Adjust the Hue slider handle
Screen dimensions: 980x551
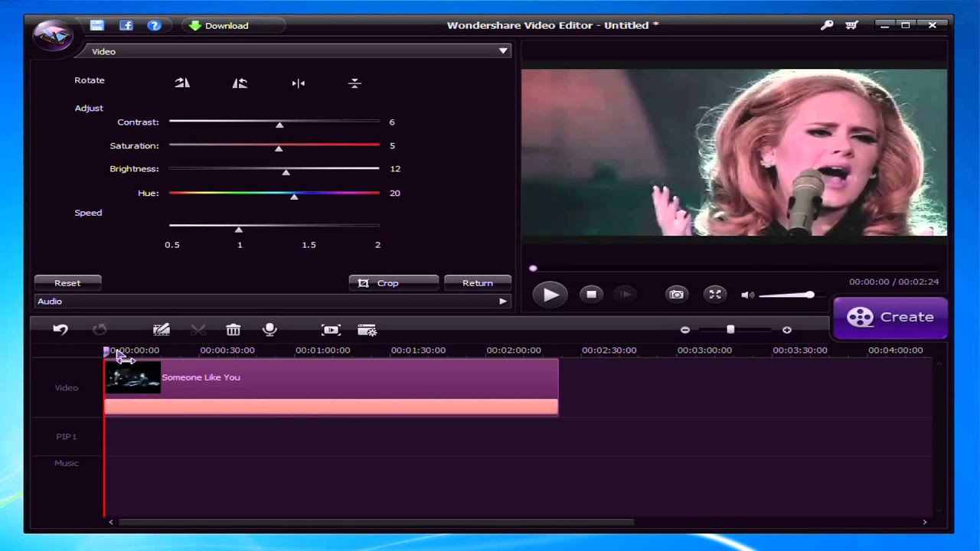294,196
